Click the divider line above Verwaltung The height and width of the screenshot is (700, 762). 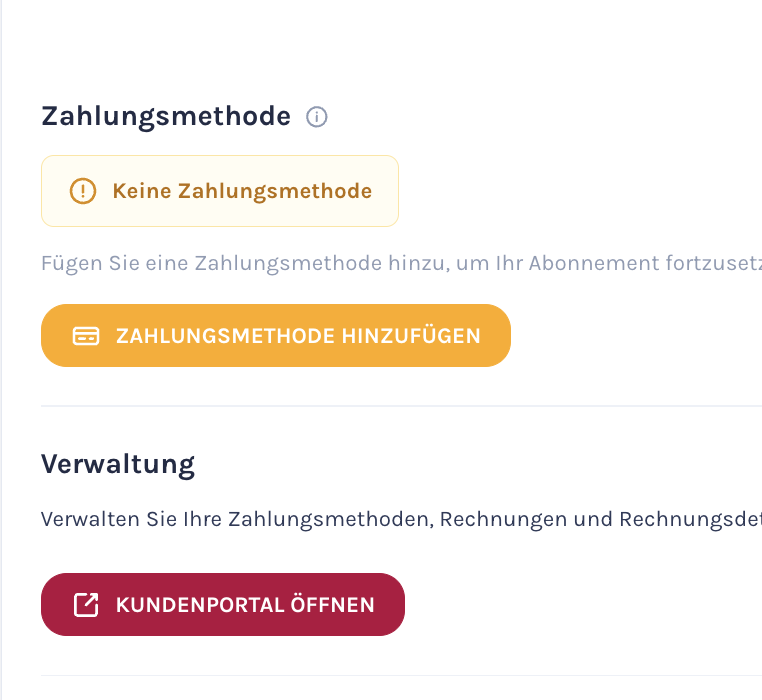pyautogui.click(x=400, y=406)
